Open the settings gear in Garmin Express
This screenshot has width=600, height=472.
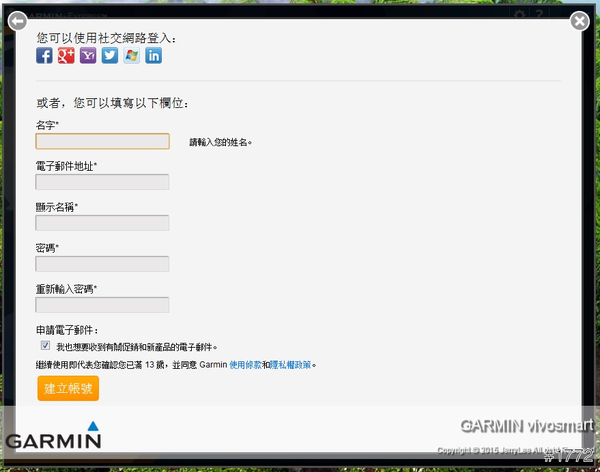click(519, 15)
